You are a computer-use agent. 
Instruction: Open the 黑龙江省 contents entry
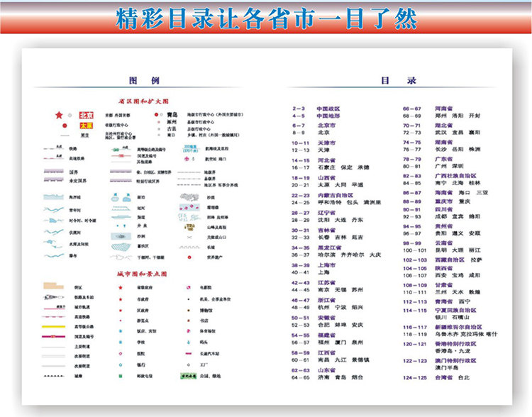coord(329,248)
